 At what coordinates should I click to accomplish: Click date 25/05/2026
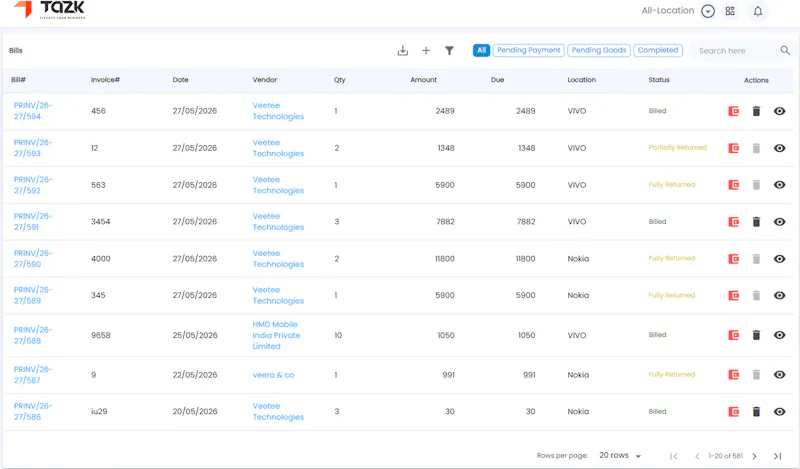195,335
